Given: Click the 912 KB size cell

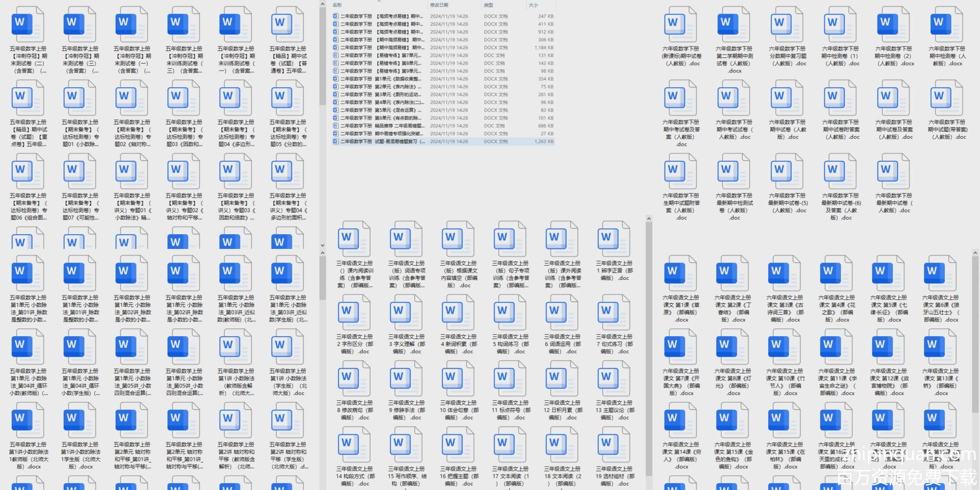Looking at the screenshot, I should pos(546,32).
